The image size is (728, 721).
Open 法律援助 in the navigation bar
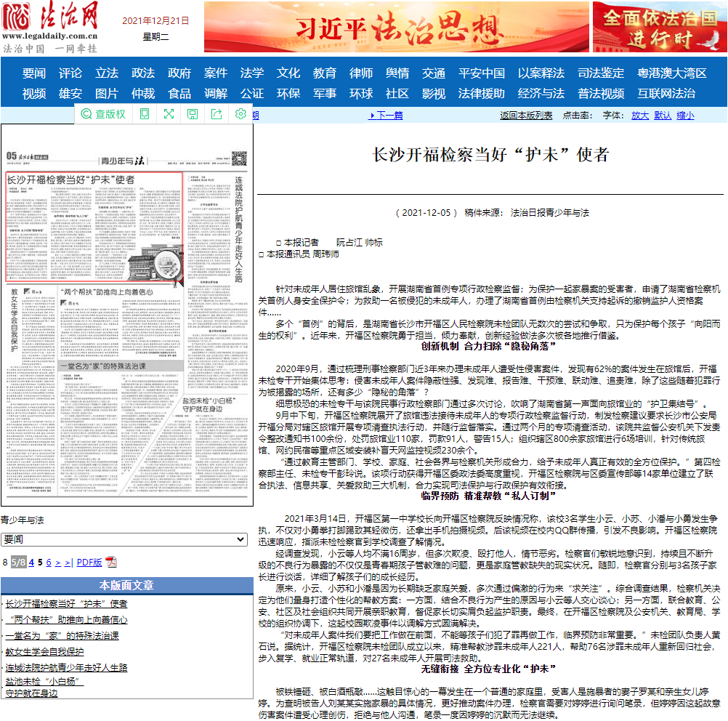click(481, 93)
